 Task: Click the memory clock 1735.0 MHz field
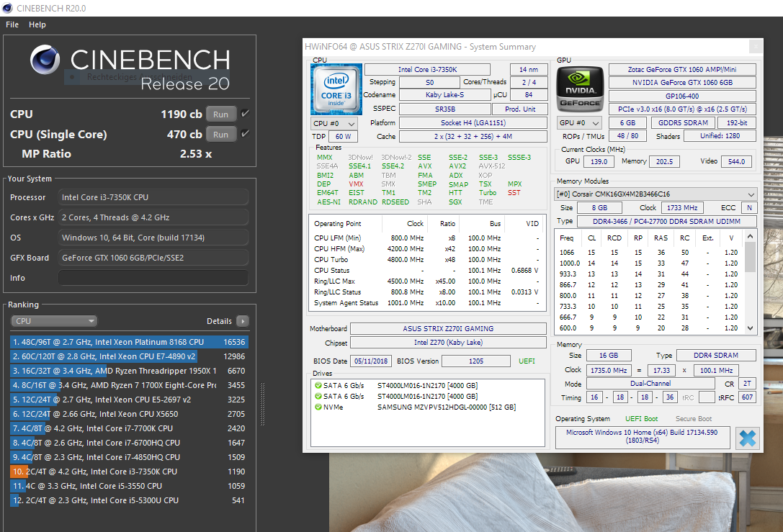pyautogui.click(x=608, y=370)
